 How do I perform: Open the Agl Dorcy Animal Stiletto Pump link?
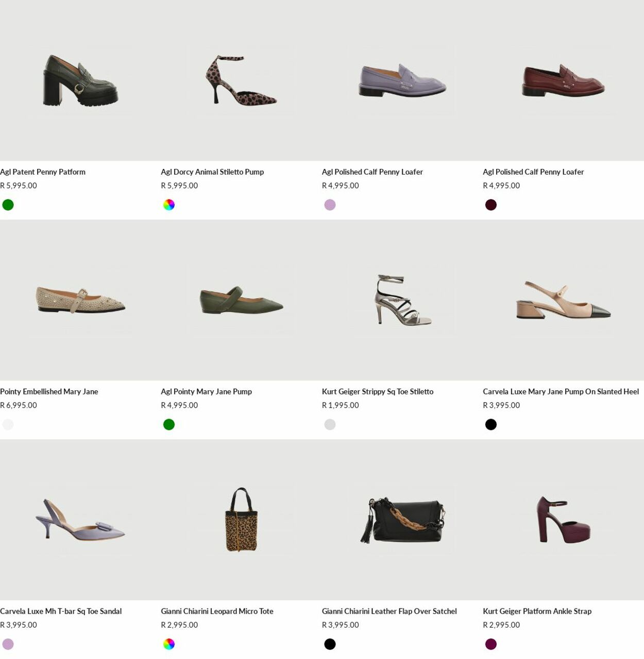point(212,172)
